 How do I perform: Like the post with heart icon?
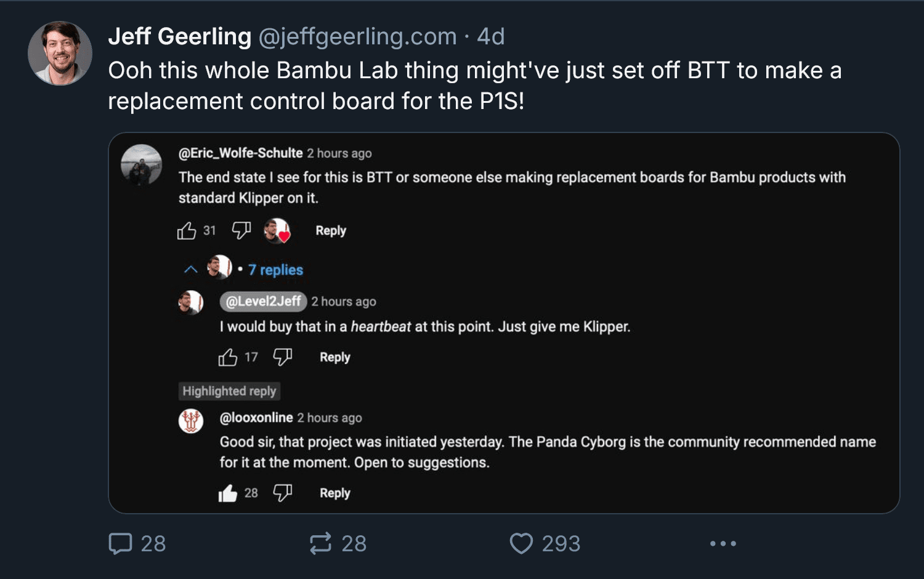(x=521, y=543)
